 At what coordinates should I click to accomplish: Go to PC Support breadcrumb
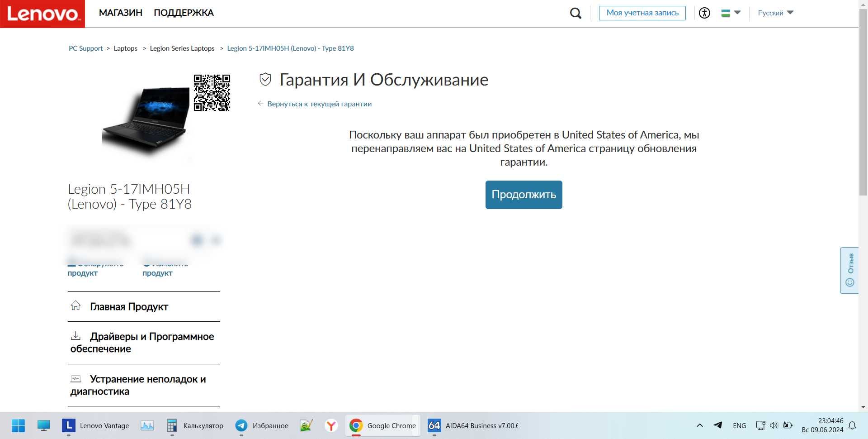coord(85,48)
